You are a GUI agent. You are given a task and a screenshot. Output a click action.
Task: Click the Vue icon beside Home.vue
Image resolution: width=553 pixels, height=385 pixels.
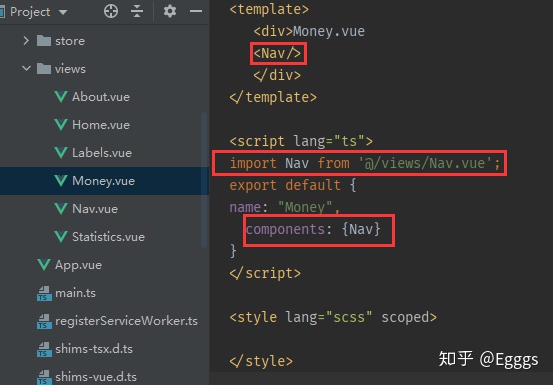[x=61, y=124]
